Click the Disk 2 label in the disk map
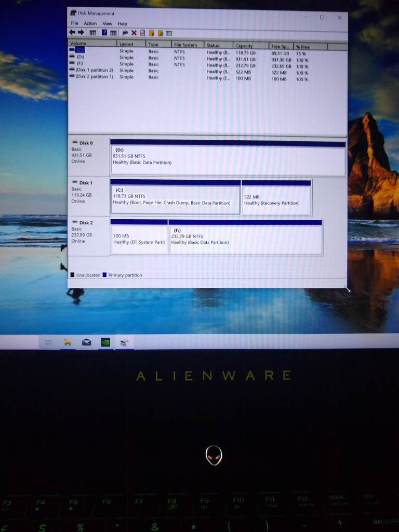This screenshot has height=532, width=399. click(x=86, y=223)
